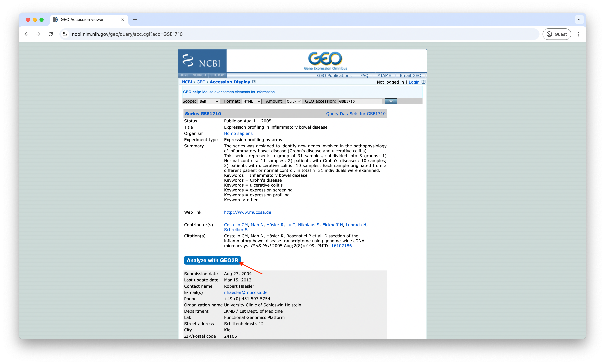Expand the Amount dropdown

tap(293, 101)
